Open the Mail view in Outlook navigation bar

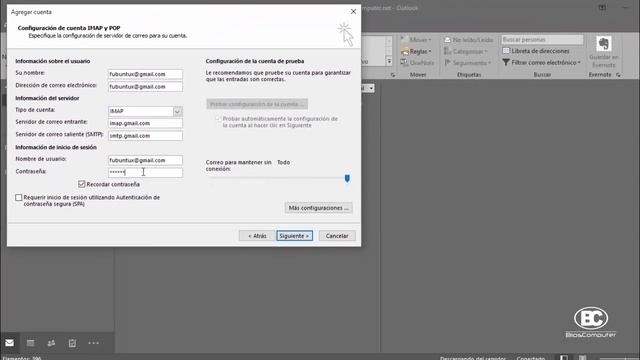point(9,343)
